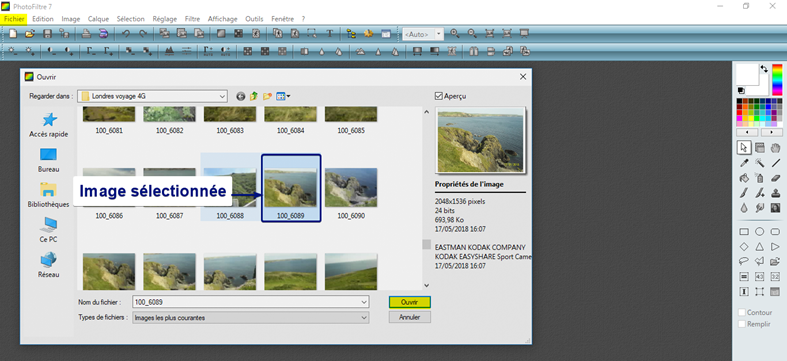This screenshot has width=787, height=361.
Task: Click the Contrast minus icon
Action: pos(52,51)
